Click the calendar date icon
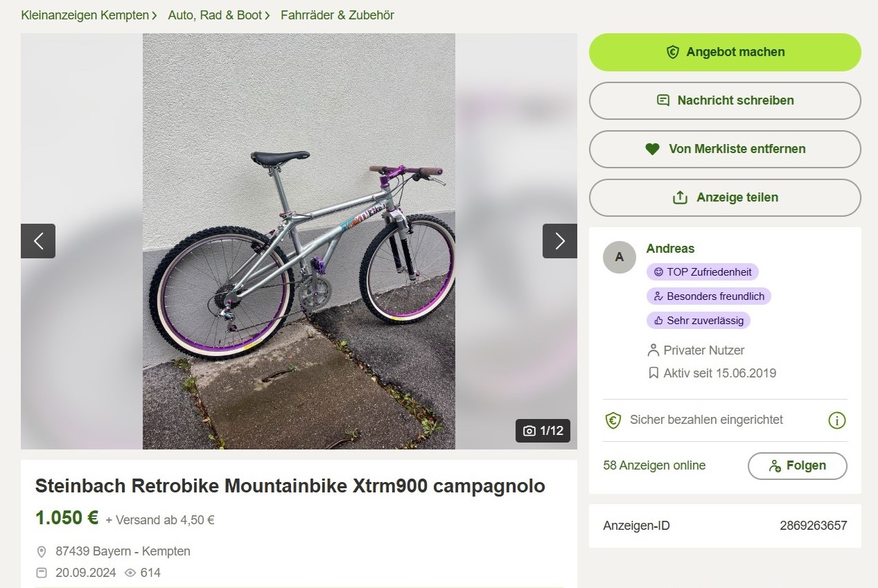 (42, 573)
